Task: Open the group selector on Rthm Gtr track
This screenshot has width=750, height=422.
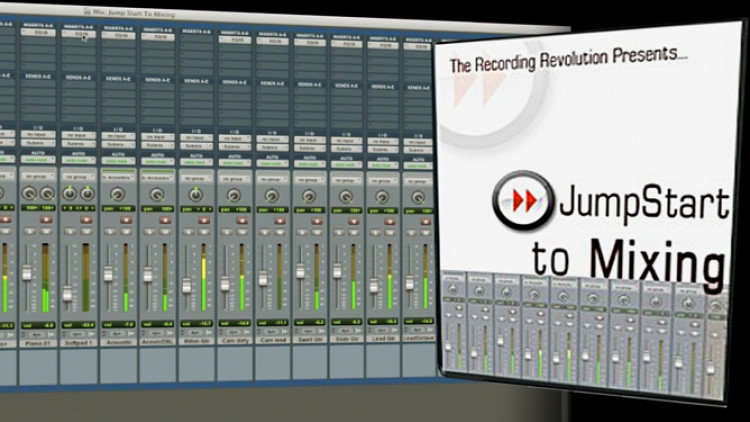Action: tap(196, 178)
